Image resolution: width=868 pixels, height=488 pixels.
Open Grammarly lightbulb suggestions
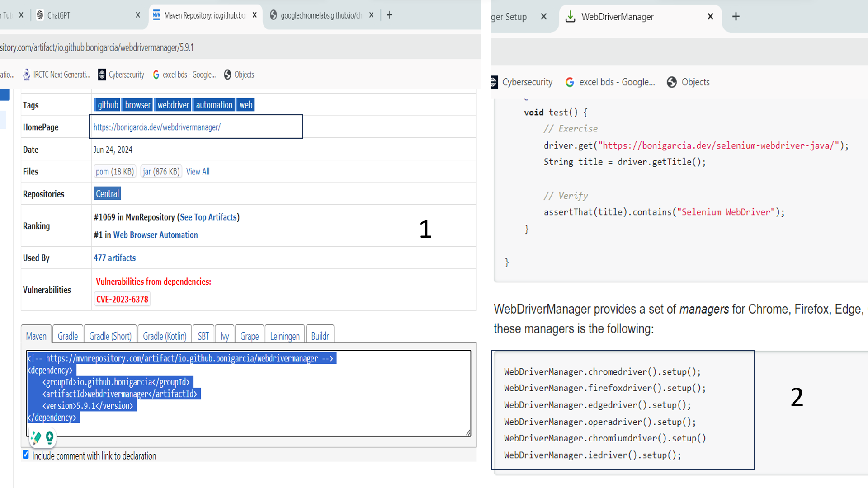(x=49, y=437)
